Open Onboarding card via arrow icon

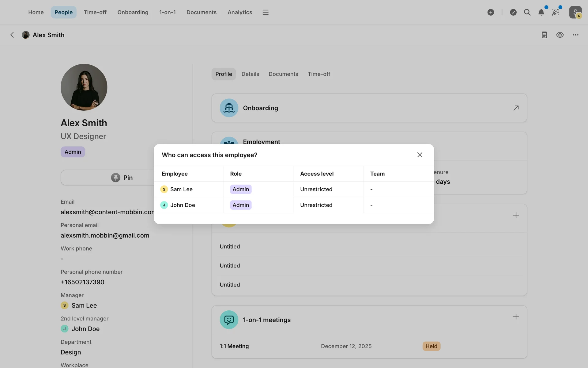pyautogui.click(x=516, y=108)
